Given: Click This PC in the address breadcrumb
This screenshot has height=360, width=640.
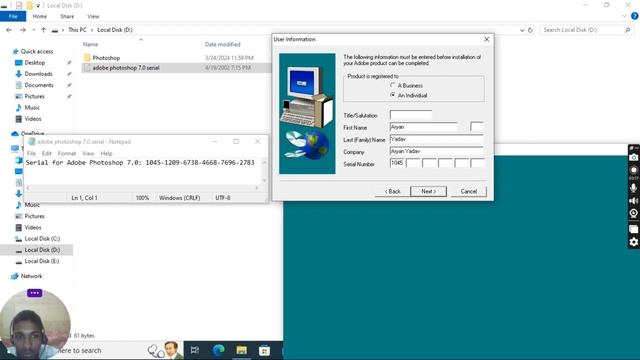Looking at the screenshot, I should (x=77, y=30).
